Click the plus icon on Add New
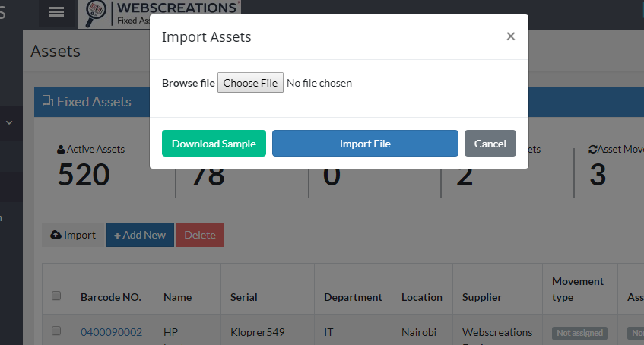Viewport: 644px width, 345px height. pos(117,236)
